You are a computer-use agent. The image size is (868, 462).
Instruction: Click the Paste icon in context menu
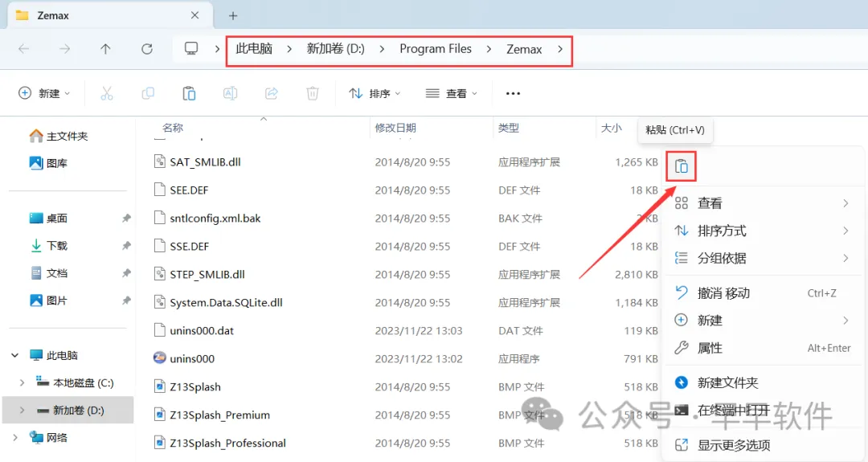click(x=681, y=166)
